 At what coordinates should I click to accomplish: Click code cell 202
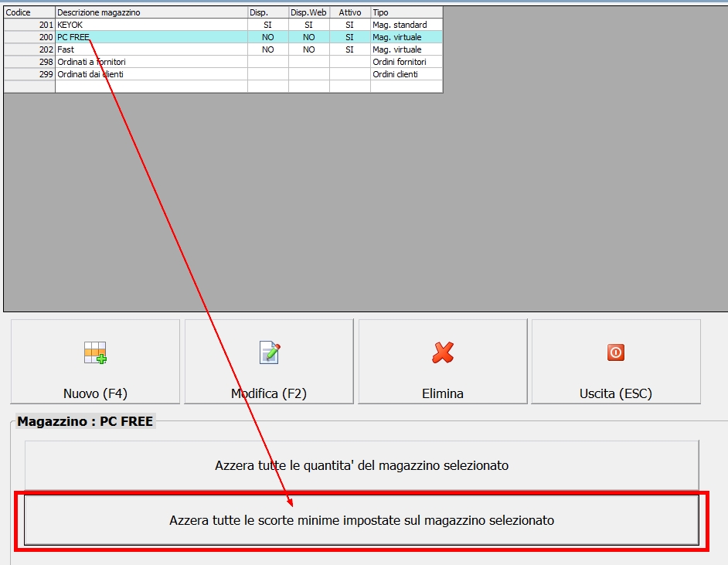point(29,49)
